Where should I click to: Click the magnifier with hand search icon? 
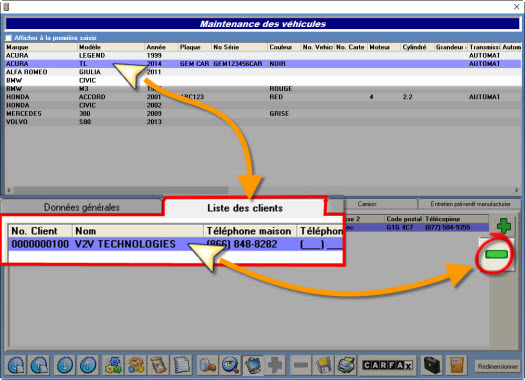pyautogui.click(x=207, y=365)
